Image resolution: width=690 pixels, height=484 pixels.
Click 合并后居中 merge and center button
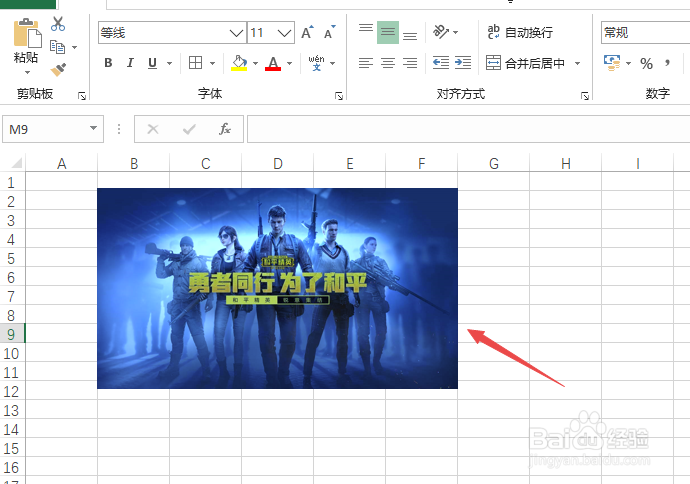(x=525, y=63)
